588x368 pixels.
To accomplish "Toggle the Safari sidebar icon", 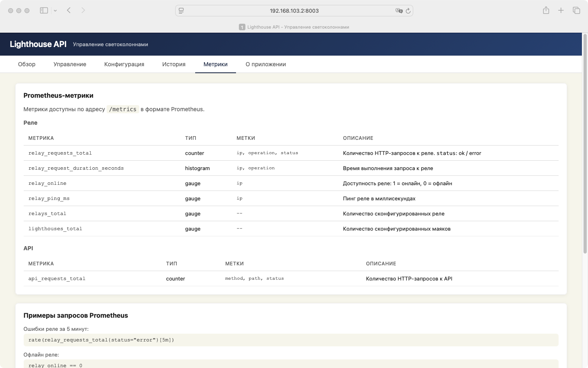I will [x=44, y=11].
